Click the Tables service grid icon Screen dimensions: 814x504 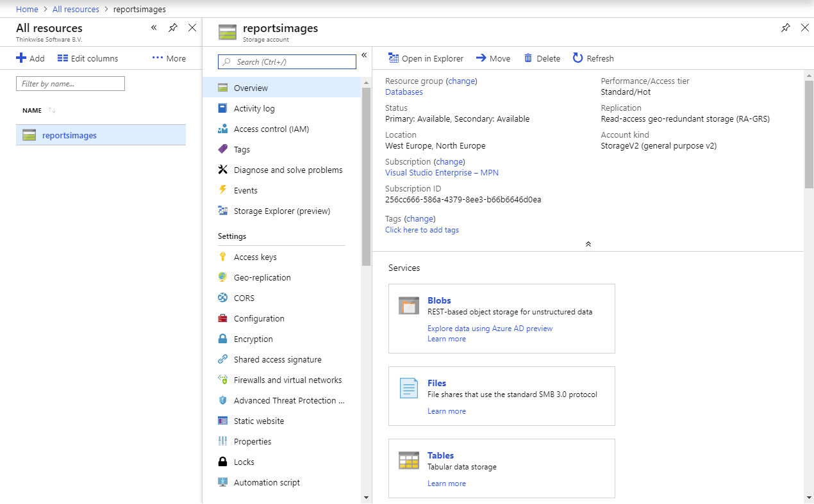click(409, 460)
